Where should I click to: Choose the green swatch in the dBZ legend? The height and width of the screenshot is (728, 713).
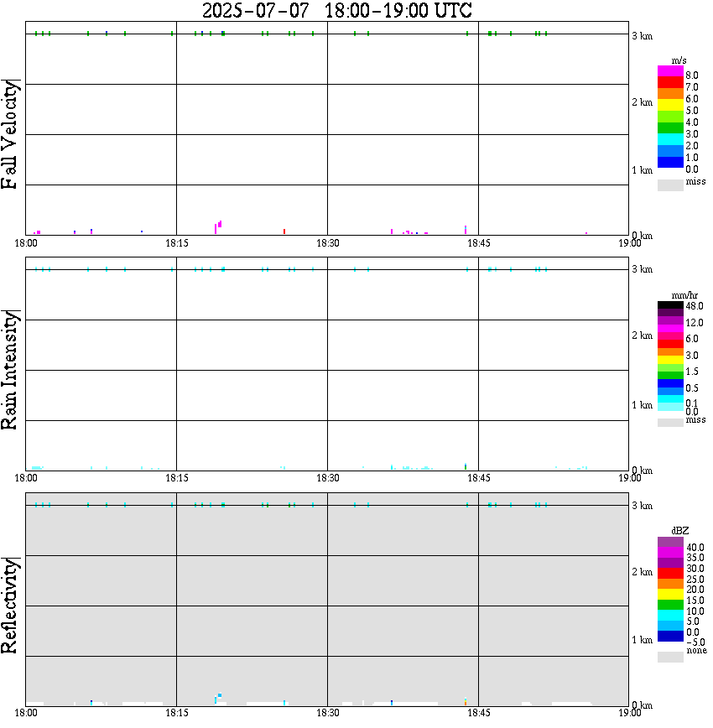670,605
